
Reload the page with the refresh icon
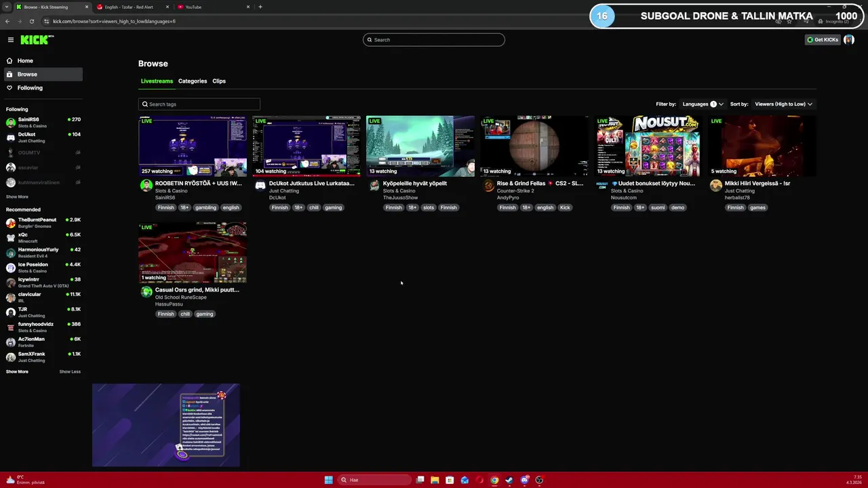tap(32, 21)
